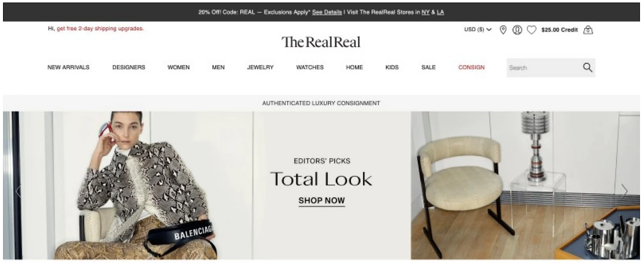Open the wishlist heart icon
Screen dimensions: 644x263
pyautogui.click(x=531, y=30)
